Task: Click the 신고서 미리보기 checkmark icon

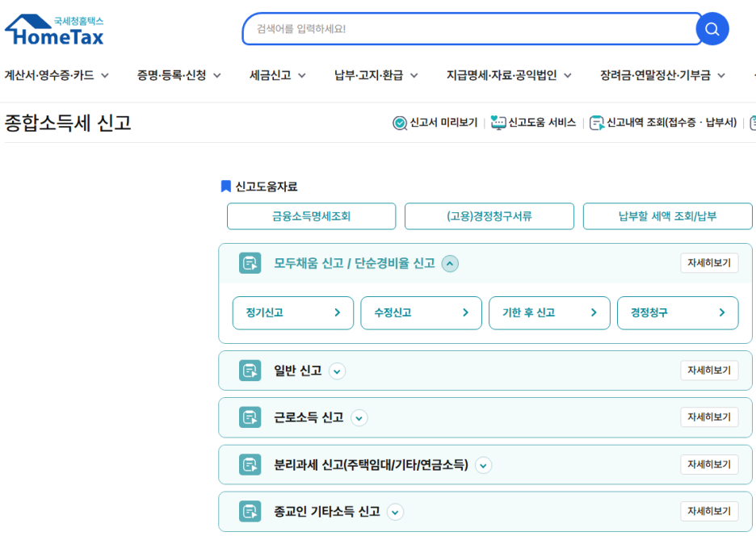Action: point(400,124)
